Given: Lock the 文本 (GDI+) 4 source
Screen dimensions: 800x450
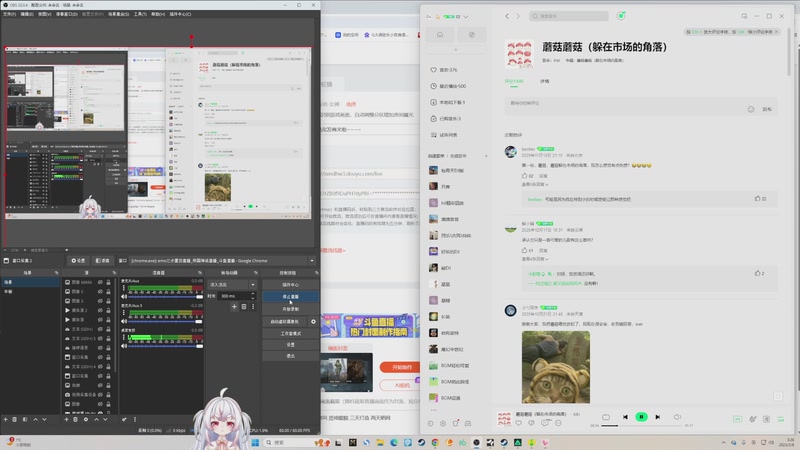Looking at the screenshot, I should [x=108, y=366].
